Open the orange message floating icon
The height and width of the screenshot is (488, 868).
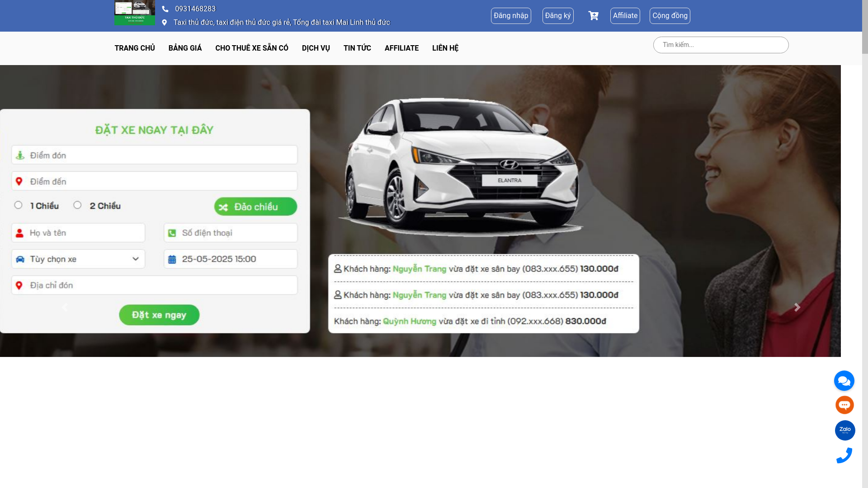click(x=844, y=405)
